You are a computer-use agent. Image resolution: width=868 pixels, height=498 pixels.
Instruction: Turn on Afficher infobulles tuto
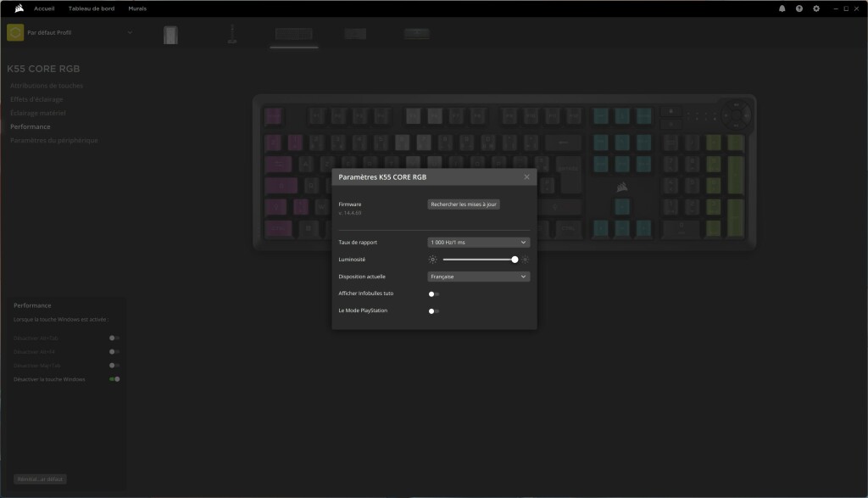click(433, 294)
